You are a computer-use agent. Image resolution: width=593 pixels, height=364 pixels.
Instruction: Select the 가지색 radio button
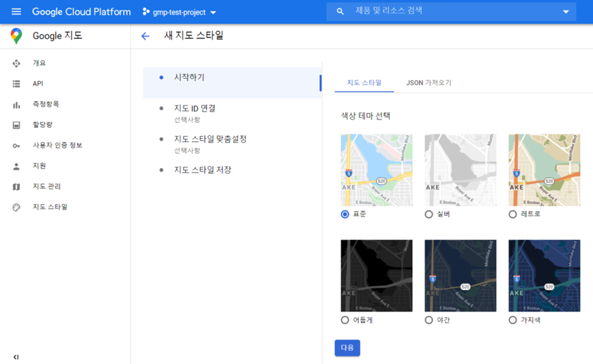coord(512,320)
